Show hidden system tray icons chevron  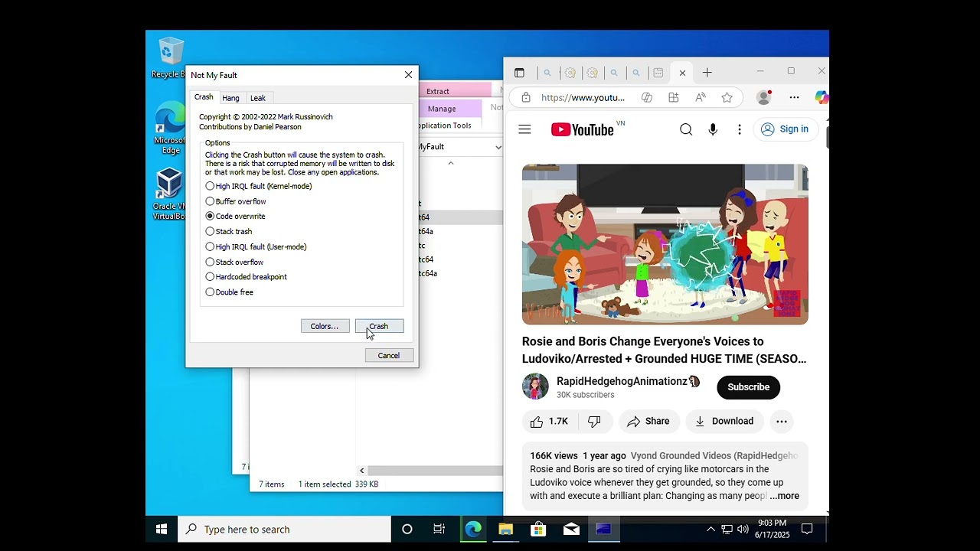710,529
